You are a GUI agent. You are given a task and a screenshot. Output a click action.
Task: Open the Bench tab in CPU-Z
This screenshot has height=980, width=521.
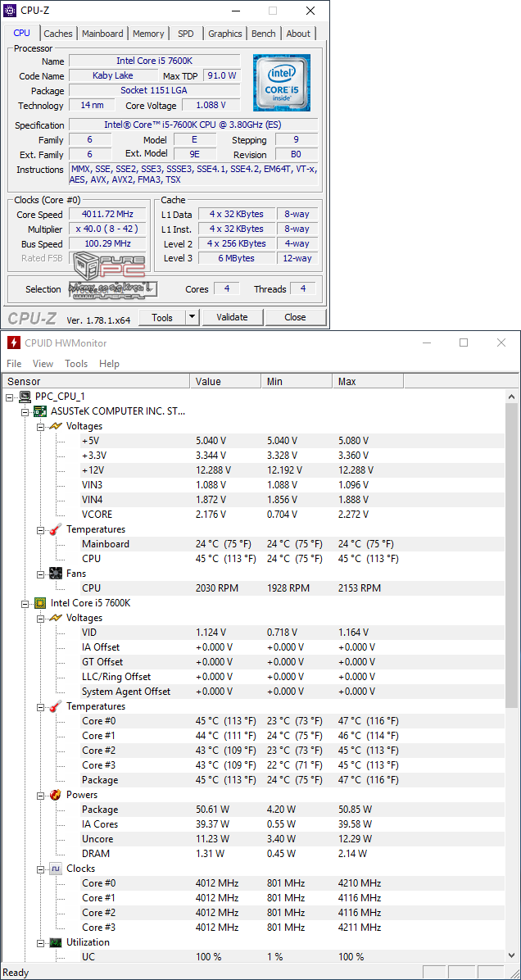point(264,34)
